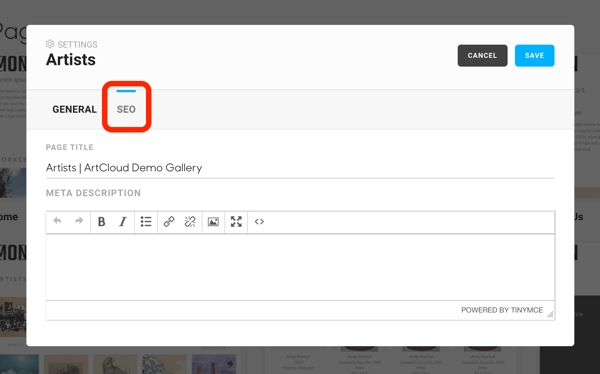Select the SEO tab

tap(126, 109)
